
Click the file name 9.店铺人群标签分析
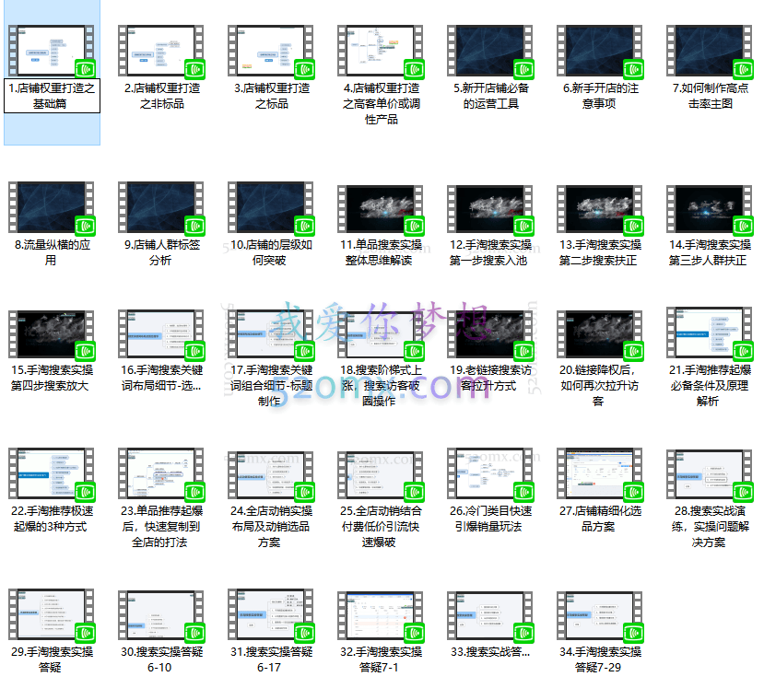[x=160, y=253]
